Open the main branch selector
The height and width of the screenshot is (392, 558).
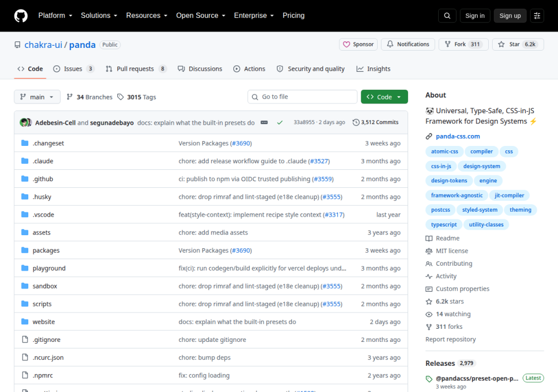click(x=37, y=97)
